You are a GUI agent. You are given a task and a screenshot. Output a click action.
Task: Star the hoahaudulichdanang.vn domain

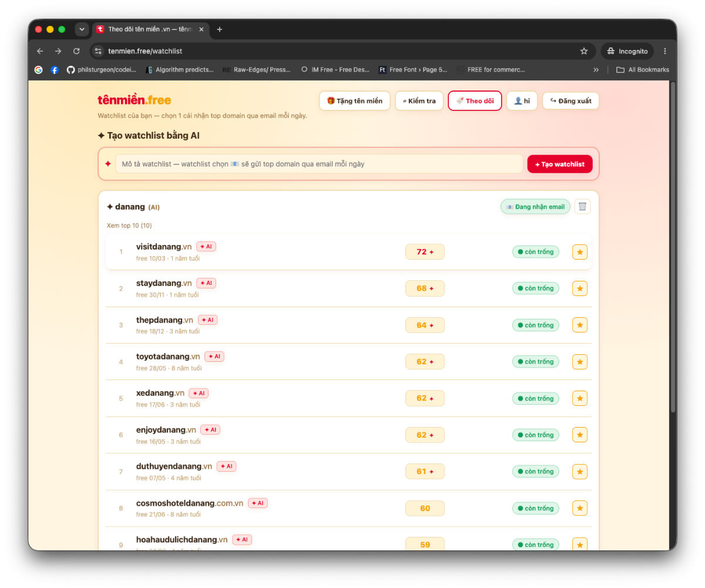tap(580, 545)
